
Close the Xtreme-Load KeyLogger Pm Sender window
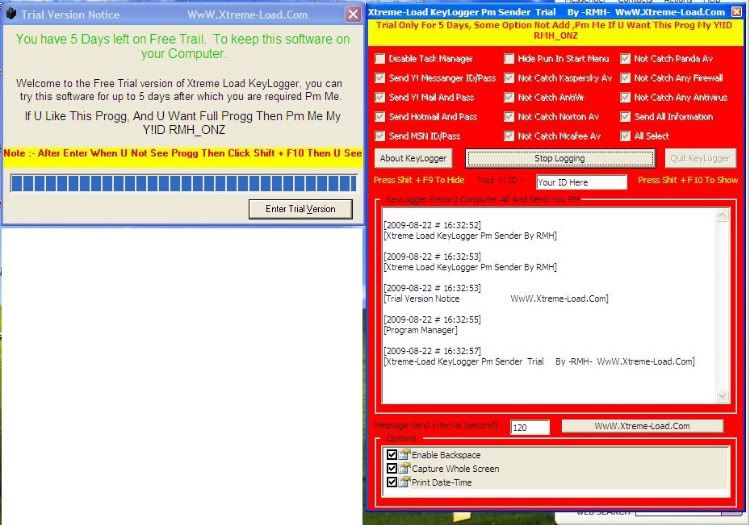[738, 11]
